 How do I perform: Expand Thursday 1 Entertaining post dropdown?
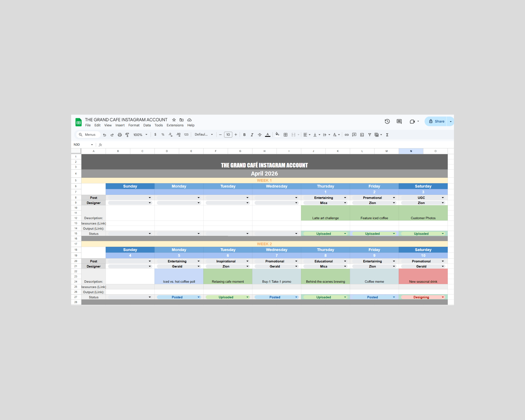pyautogui.click(x=345, y=198)
